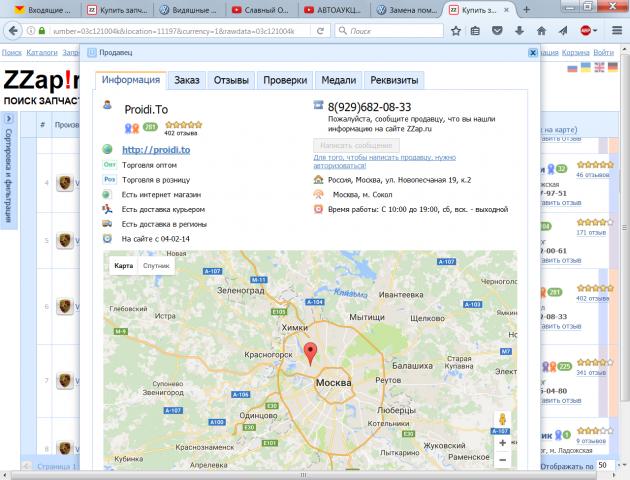
Task: Reload page using refresh icon
Action: 320,31
